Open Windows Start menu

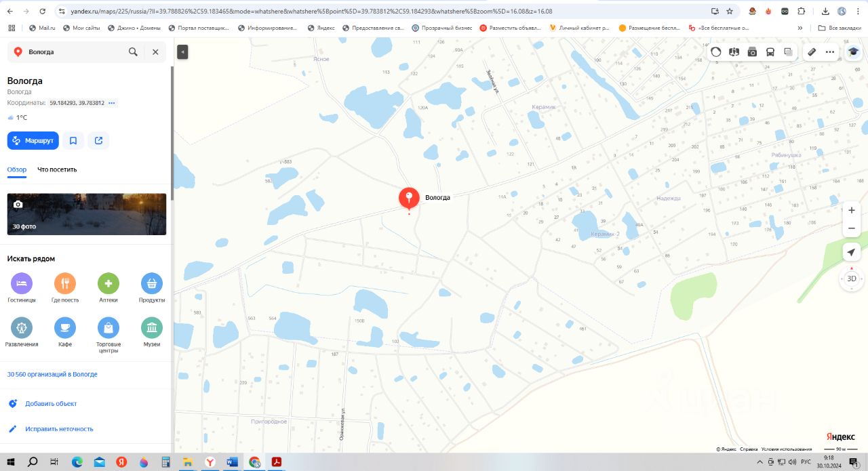[11, 462]
